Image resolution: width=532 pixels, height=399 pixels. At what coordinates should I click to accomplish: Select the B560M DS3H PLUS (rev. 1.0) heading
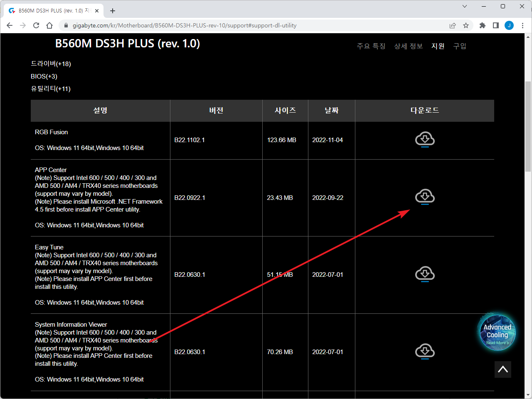pyautogui.click(x=128, y=44)
